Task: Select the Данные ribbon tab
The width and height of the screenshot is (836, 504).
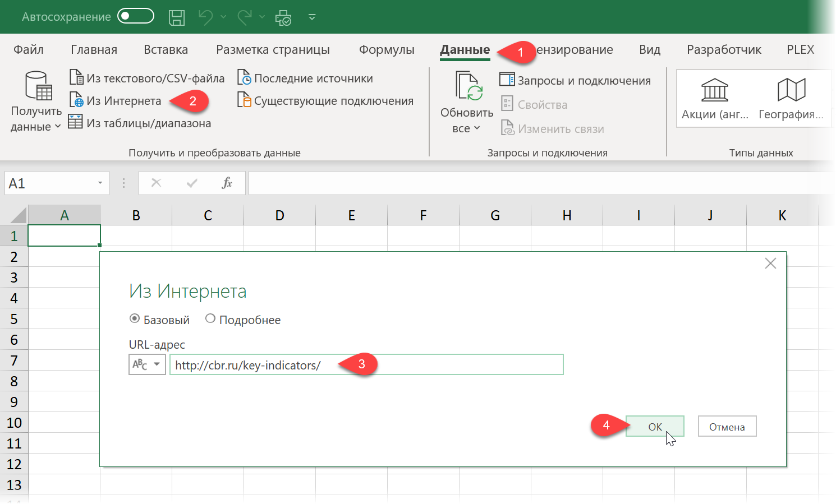Action: tap(465, 49)
